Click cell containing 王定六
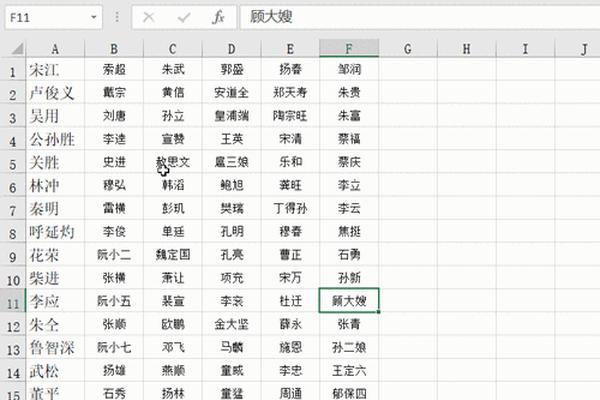The height and width of the screenshot is (400, 600). coord(349,371)
